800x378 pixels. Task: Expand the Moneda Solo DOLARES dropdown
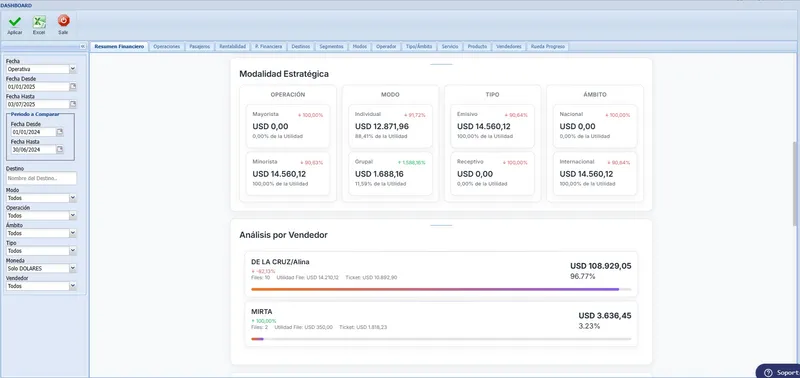pyautogui.click(x=72, y=268)
